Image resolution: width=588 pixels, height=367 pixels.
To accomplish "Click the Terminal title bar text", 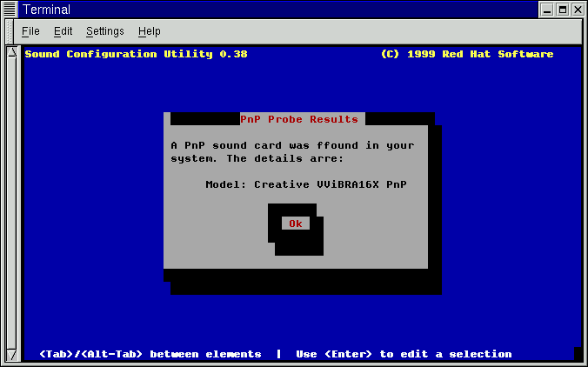I will tap(46, 10).
